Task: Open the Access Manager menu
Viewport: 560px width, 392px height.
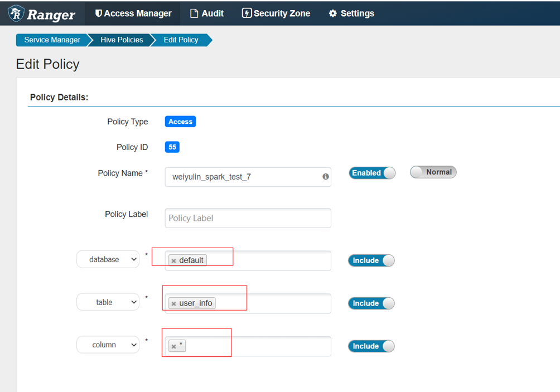Action: pos(133,13)
